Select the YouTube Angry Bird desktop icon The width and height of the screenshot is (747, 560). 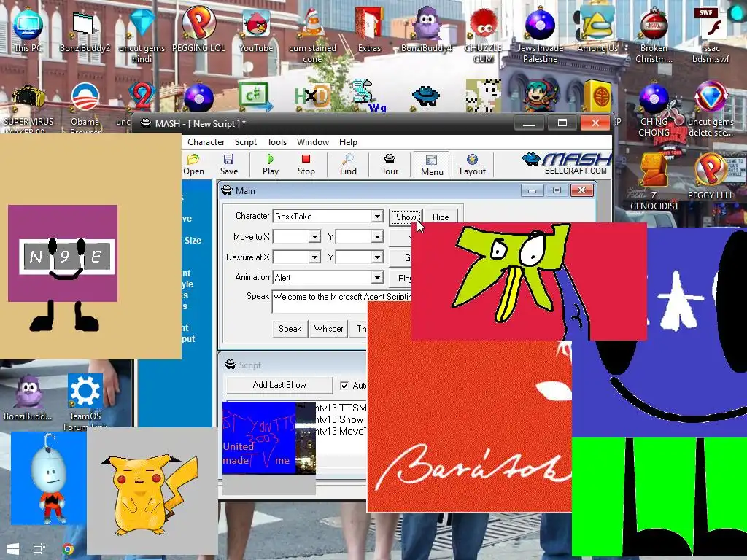(256, 29)
